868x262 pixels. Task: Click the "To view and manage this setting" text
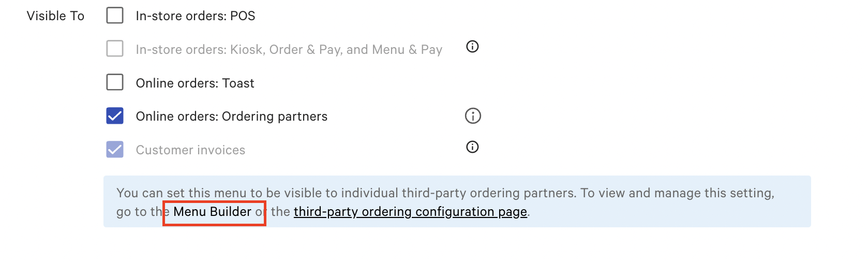(x=678, y=193)
